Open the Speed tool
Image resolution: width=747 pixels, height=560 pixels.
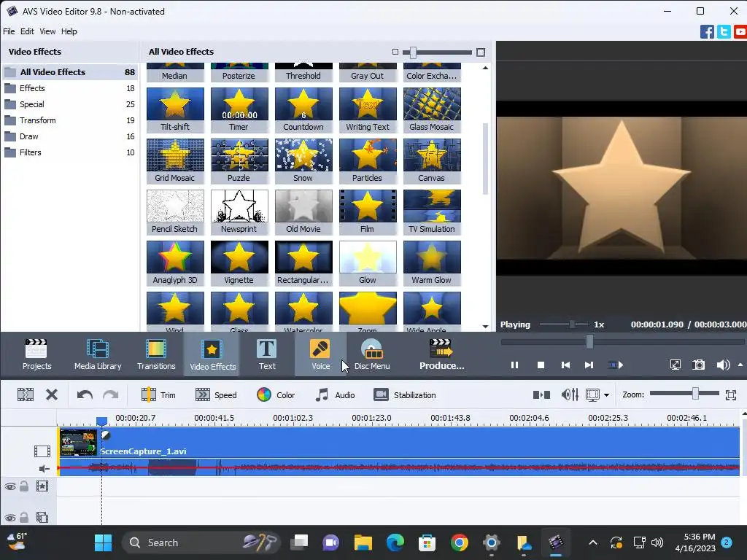(x=216, y=394)
